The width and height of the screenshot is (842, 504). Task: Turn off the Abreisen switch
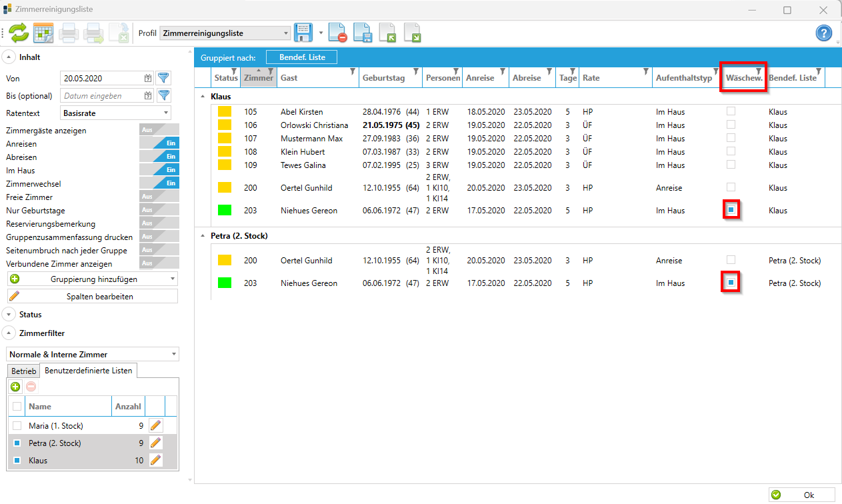159,157
